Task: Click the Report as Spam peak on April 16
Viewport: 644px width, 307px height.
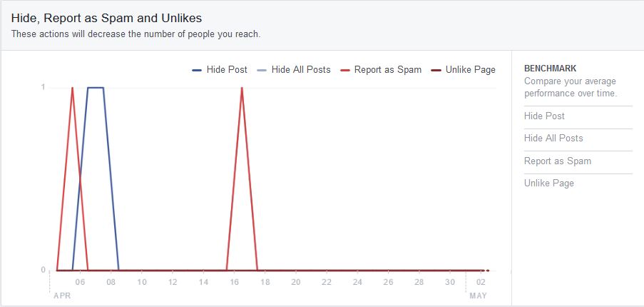Action: click(242, 88)
